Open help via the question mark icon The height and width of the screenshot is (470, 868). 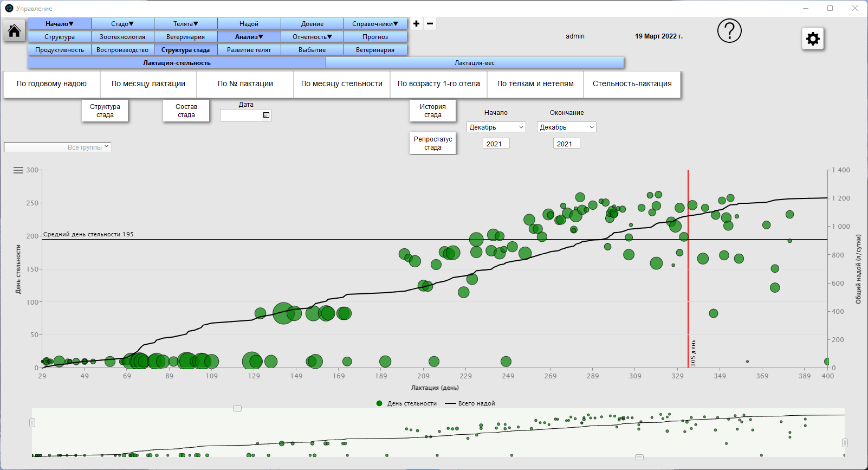729,31
